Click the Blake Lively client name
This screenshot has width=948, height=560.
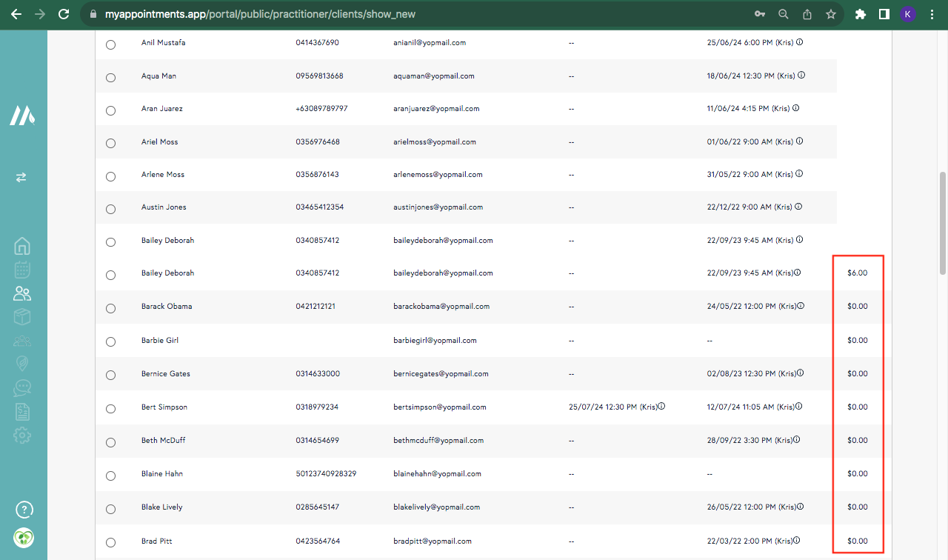coord(161,507)
